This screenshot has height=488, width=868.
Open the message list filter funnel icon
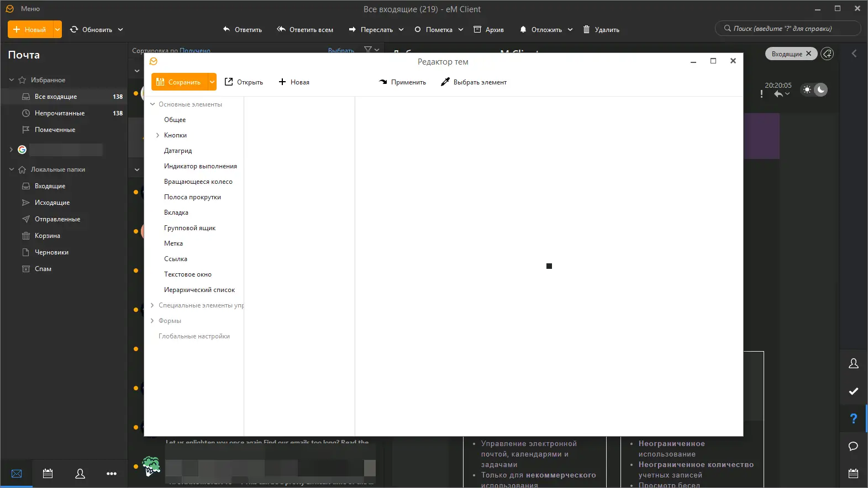368,50
